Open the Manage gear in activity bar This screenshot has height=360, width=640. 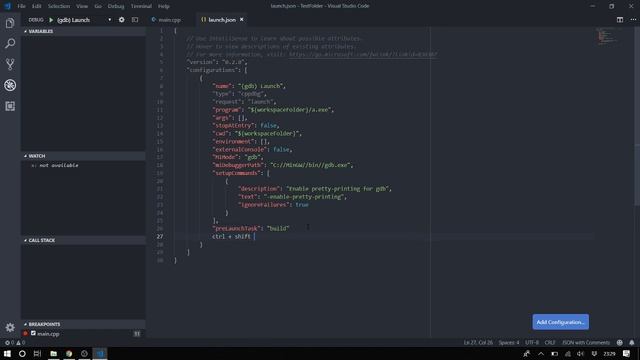(10, 327)
